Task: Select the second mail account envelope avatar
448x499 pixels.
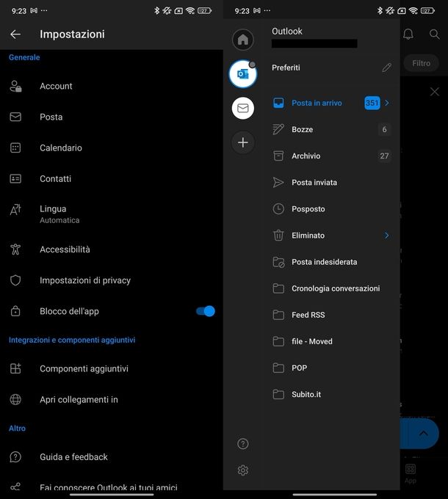Action: click(243, 108)
